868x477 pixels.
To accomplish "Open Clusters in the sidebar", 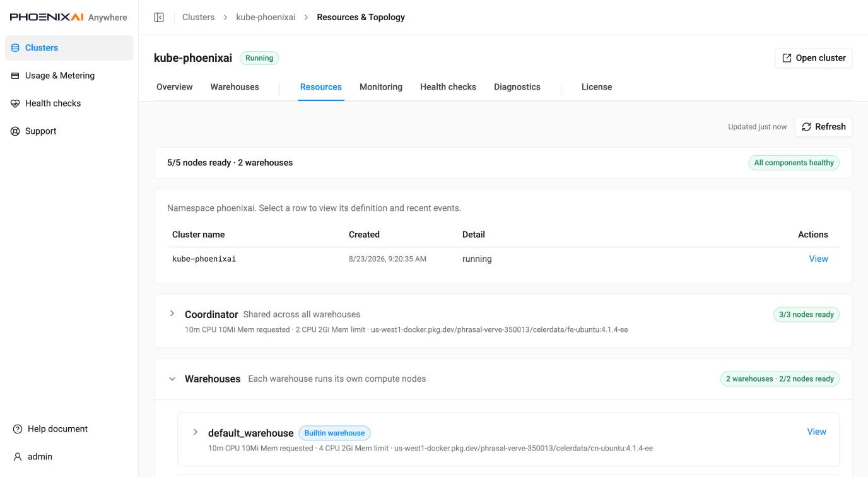I will point(69,48).
